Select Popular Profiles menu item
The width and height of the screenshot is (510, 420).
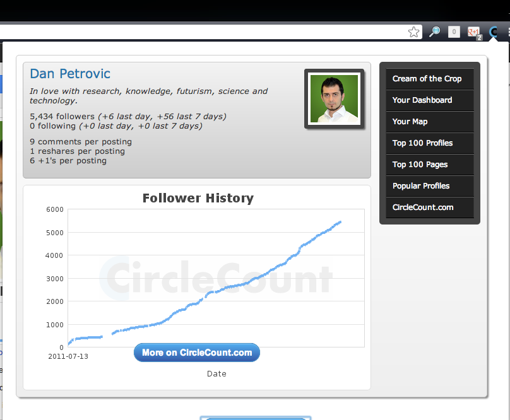point(430,186)
